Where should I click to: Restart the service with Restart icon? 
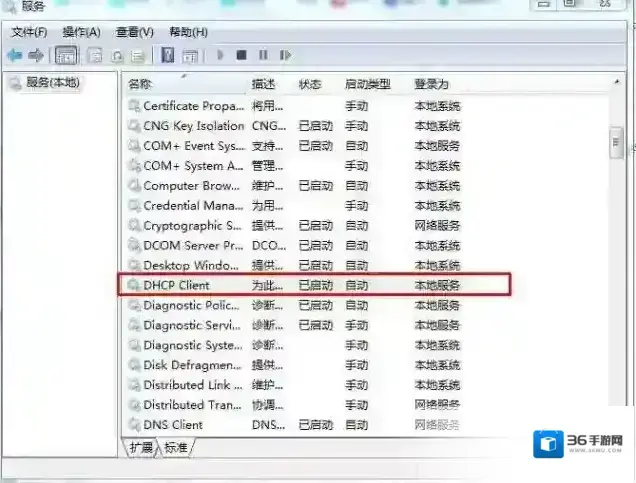point(285,55)
